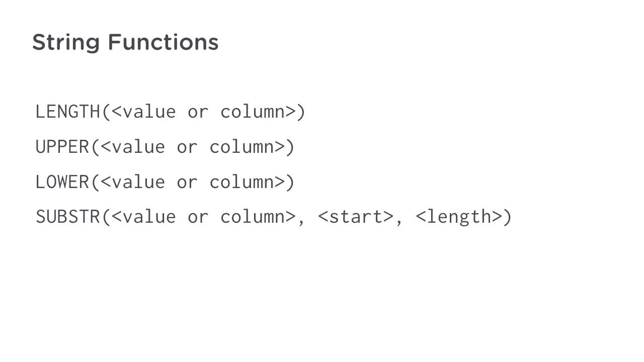Click the word "value" in the UPPER line
The width and height of the screenshot is (644, 362).
(138, 147)
